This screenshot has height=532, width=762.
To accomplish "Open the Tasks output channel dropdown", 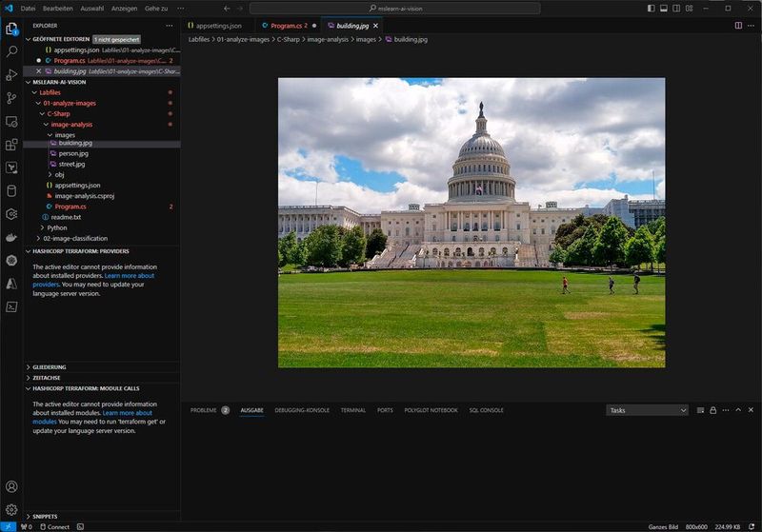I will tap(647, 410).
